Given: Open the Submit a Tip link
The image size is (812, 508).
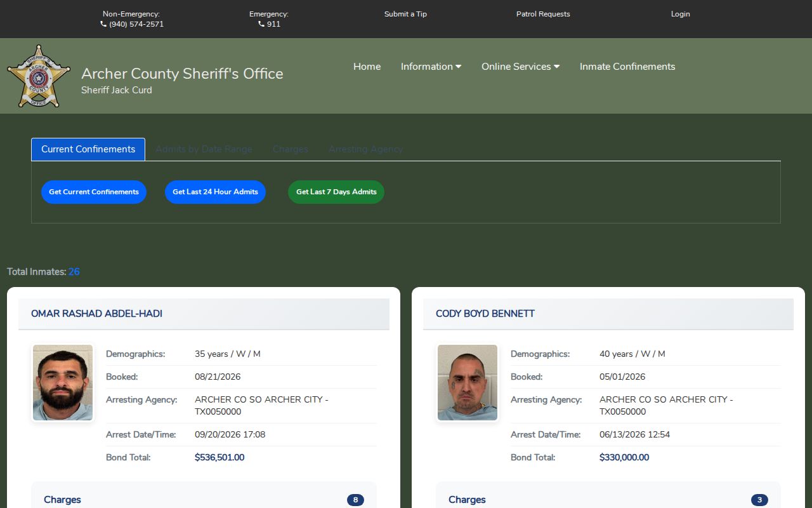Looking at the screenshot, I should [x=405, y=14].
